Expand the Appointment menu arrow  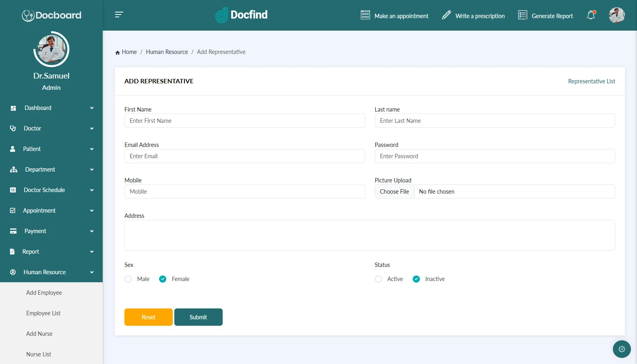click(x=92, y=211)
